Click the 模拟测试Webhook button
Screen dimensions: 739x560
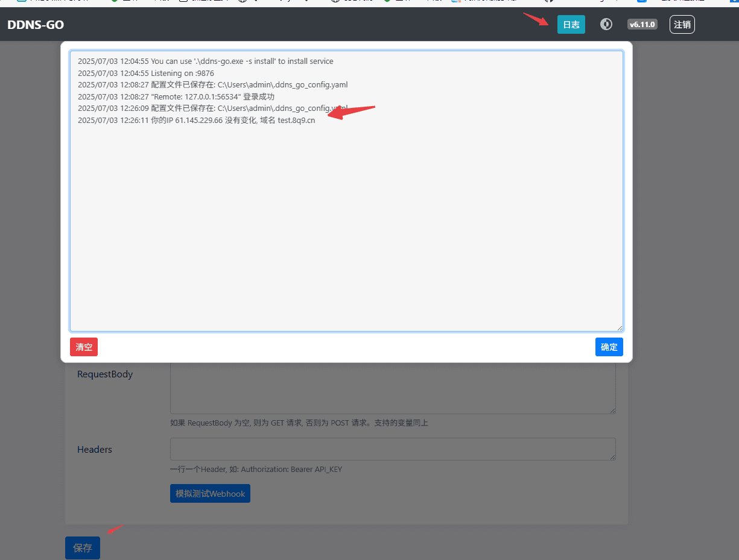tap(210, 494)
